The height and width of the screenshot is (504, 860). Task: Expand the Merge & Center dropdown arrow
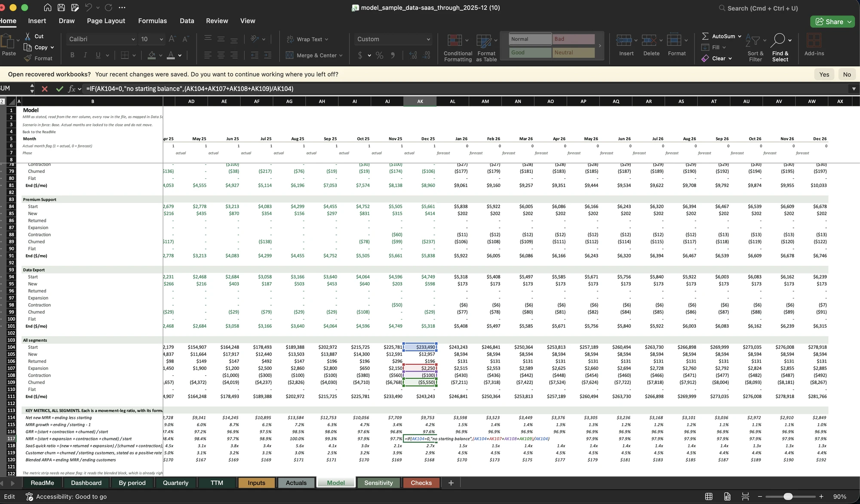click(x=341, y=55)
